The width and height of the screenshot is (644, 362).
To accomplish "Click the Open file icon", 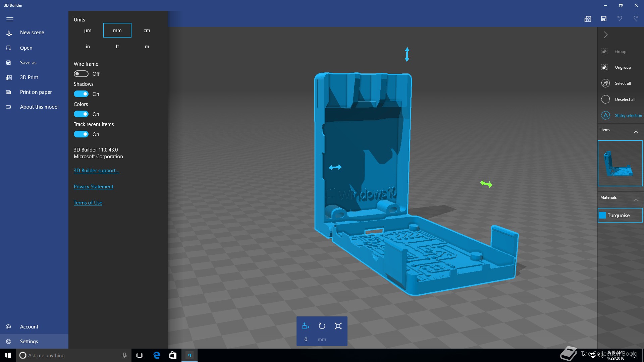I will tap(9, 48).
